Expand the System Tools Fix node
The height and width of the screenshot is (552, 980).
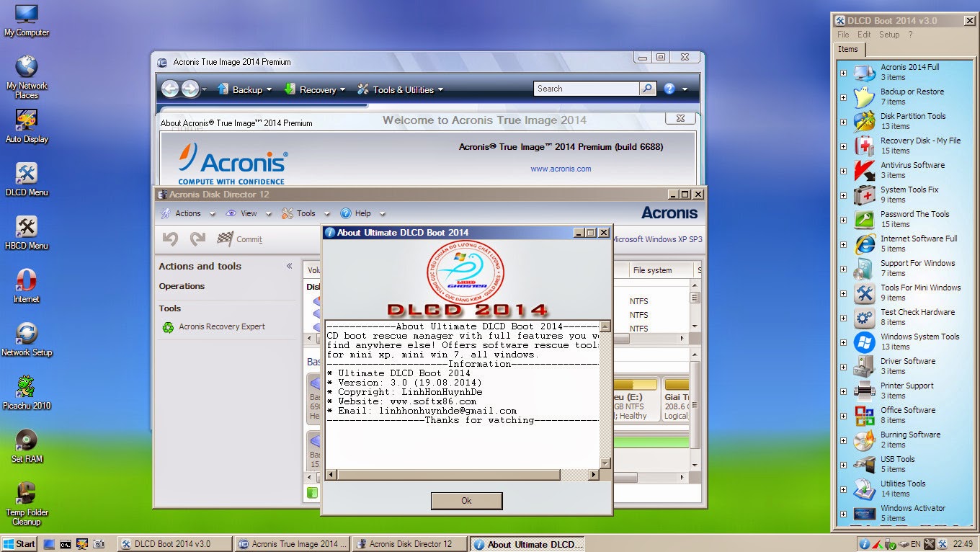(844, 195)
